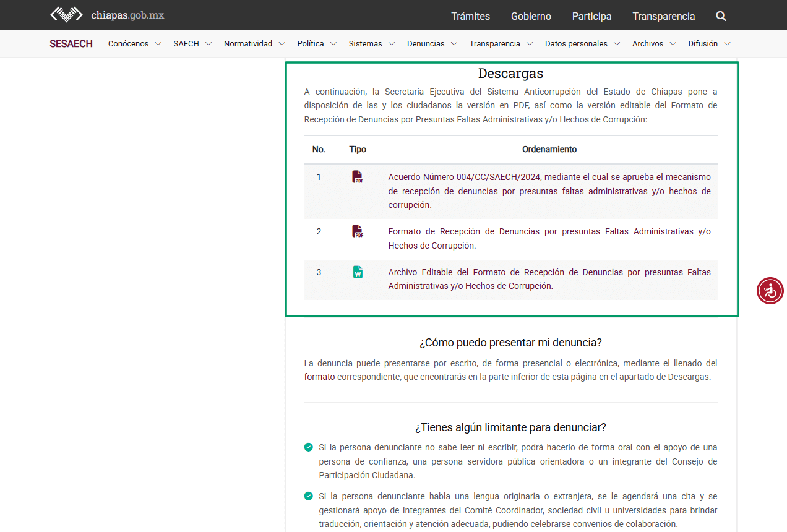Open the Trámites top menu
787x532 pixels.
[470, 16]
